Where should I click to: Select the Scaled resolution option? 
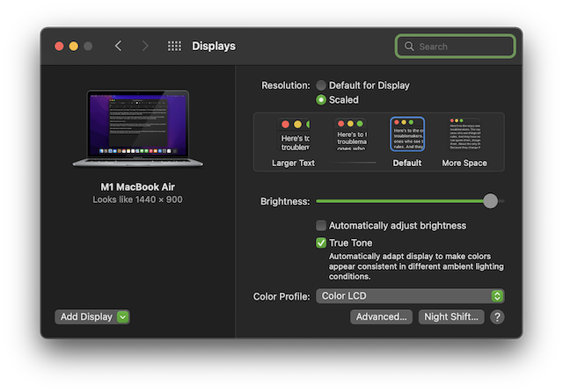(x=321, y=99)
